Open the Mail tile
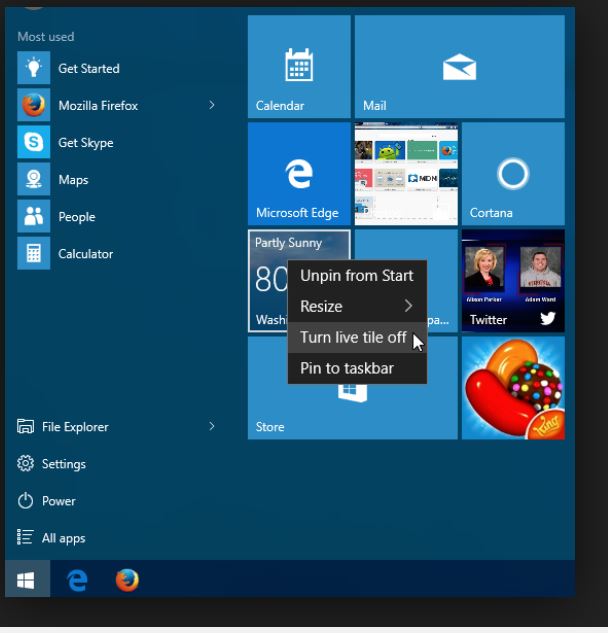This screenshot has width=608, height=633. (459, 67)
